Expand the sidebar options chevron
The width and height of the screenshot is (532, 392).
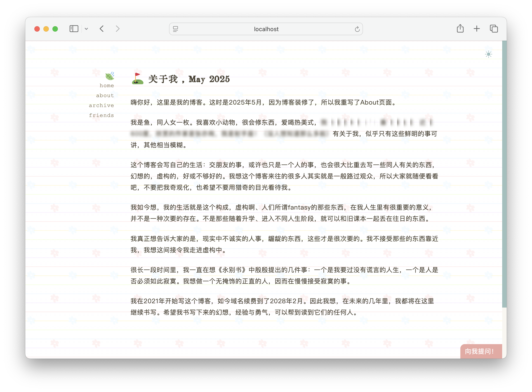87,29
